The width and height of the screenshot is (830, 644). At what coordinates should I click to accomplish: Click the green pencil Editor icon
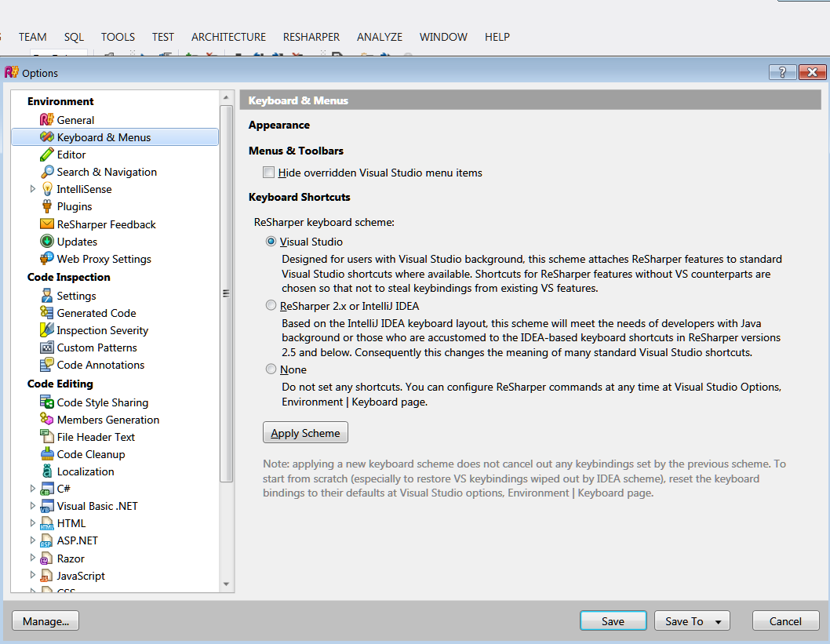(47, 155)
